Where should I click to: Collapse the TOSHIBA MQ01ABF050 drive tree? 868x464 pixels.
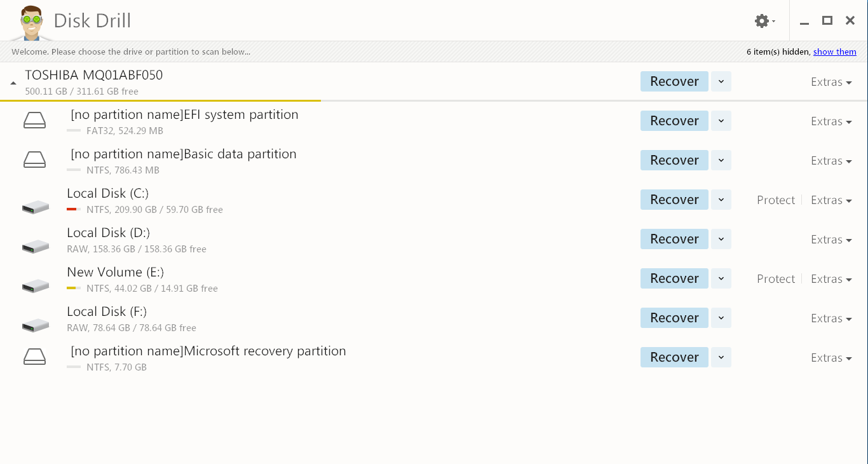tap(13, 83)
